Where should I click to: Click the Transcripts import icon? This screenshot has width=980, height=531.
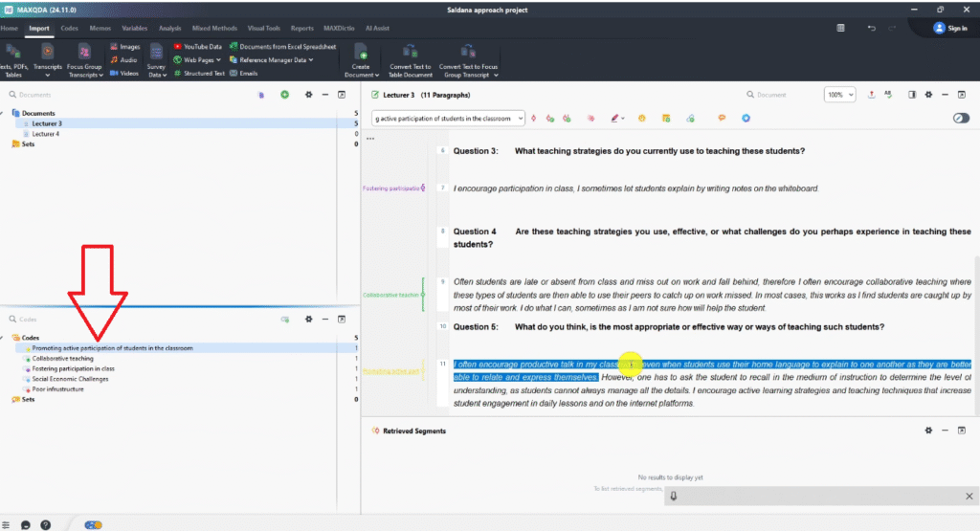[x=47, y=53]
